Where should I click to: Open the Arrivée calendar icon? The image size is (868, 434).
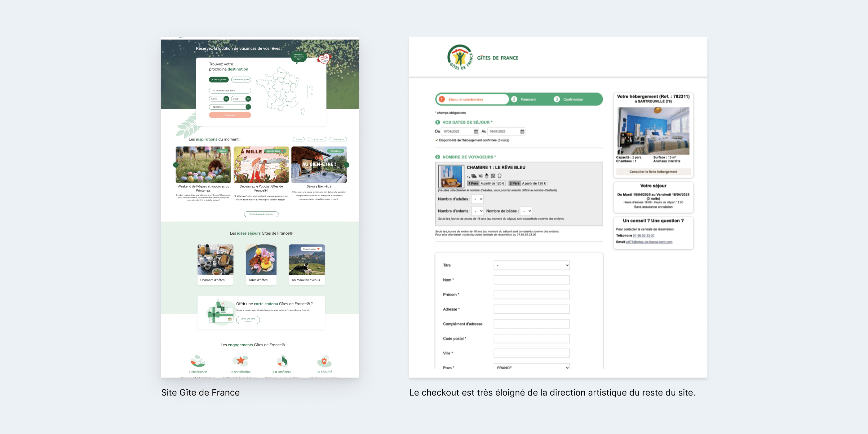226,99
